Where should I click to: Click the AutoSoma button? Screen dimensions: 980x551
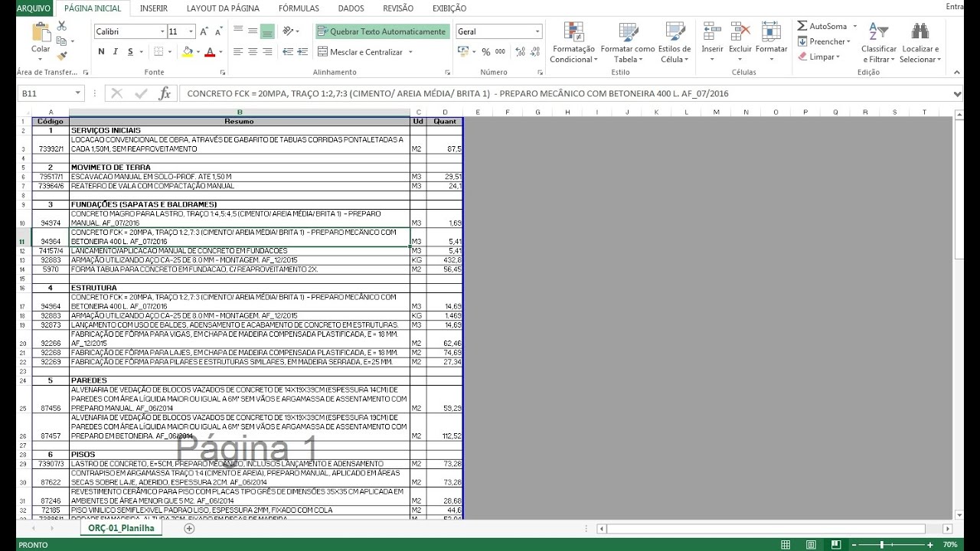click(x=822, y=26)
